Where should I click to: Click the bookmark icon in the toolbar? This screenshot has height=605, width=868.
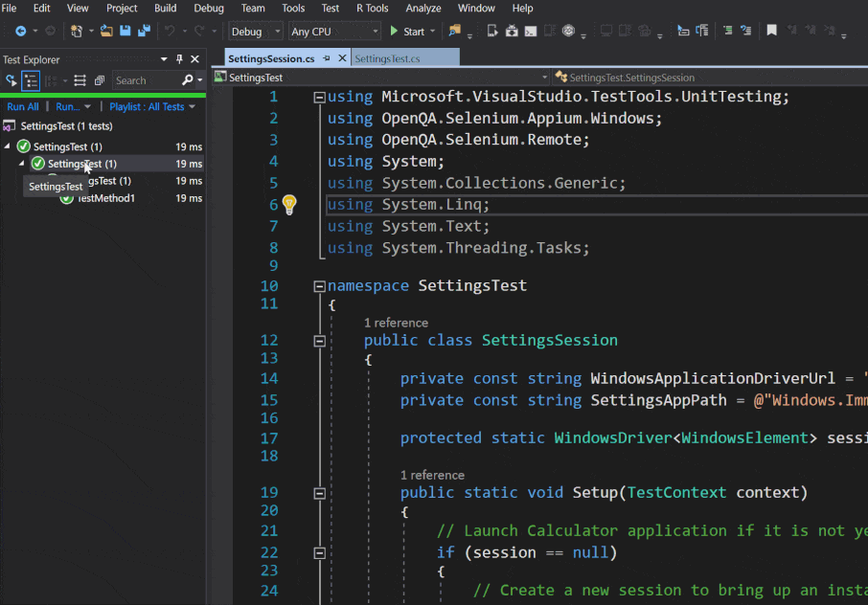(x=771, y=31)
